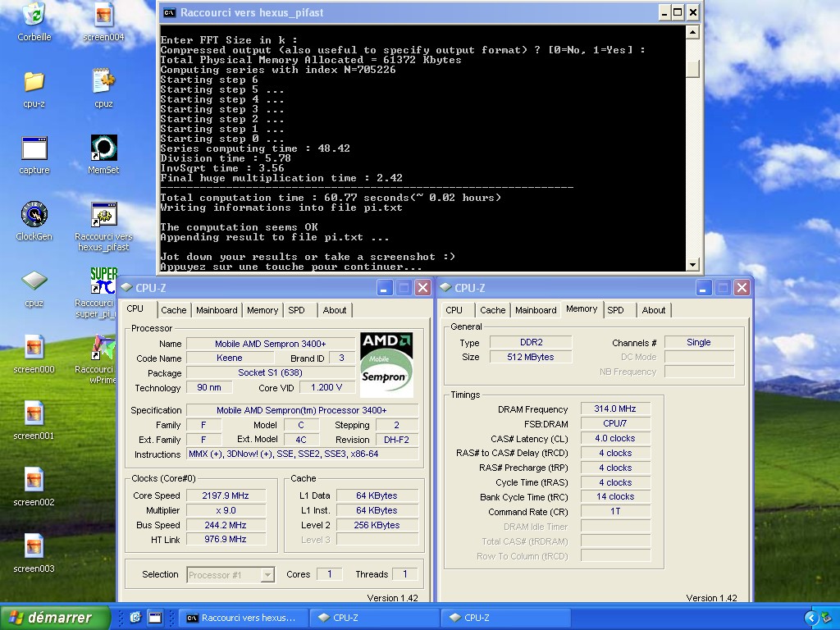Image resolution: width=840 pixels, height=630 pixels.
Task: Switch to Mainboard tab in right CPU-Z
Action: (536, 310)
